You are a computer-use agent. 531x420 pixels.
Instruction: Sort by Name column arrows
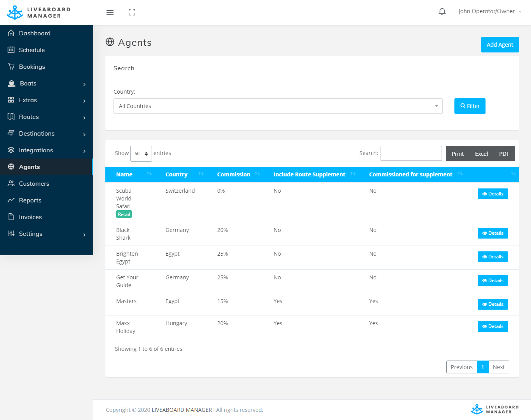149,174
